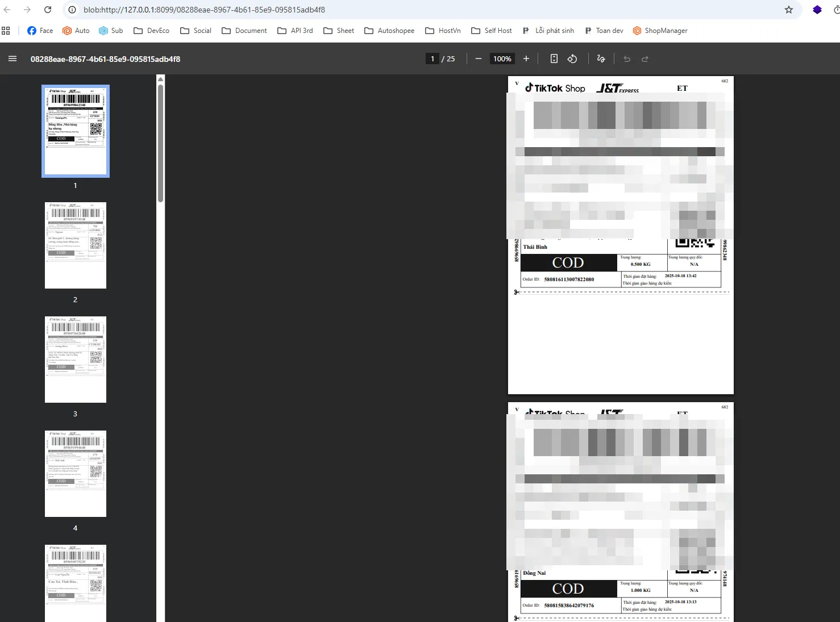Click the 100% zoom level field

point(502,59)
